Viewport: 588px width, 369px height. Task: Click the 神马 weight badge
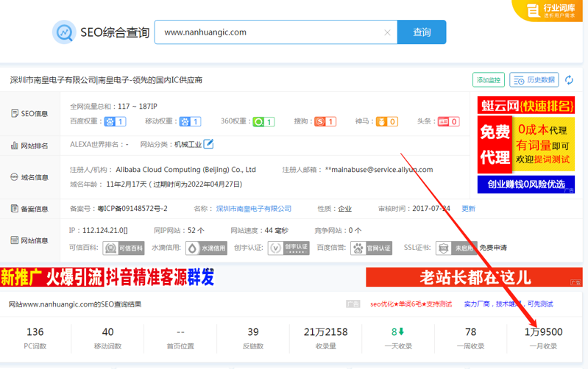click(387, 121)
